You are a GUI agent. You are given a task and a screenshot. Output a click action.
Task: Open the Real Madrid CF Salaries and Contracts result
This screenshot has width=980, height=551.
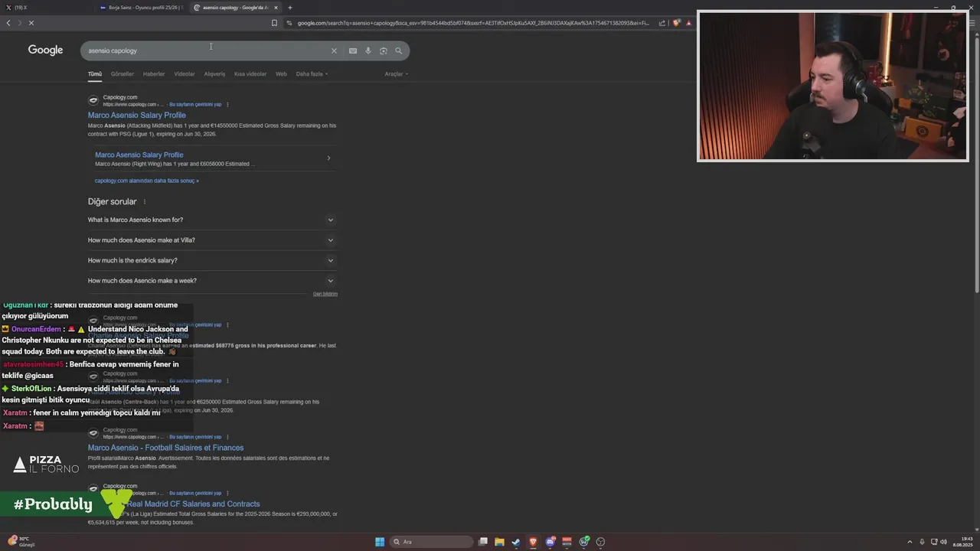point(194,504)
